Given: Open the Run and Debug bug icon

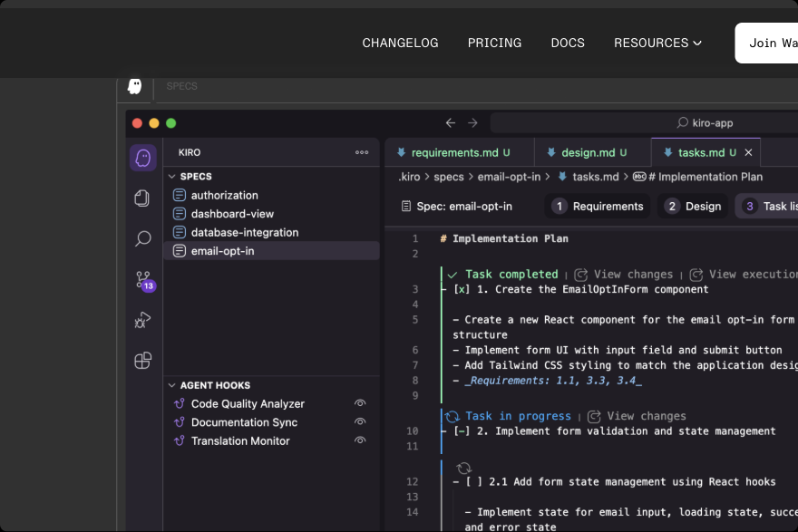Looking at the screenshot, I should point(142,320).
